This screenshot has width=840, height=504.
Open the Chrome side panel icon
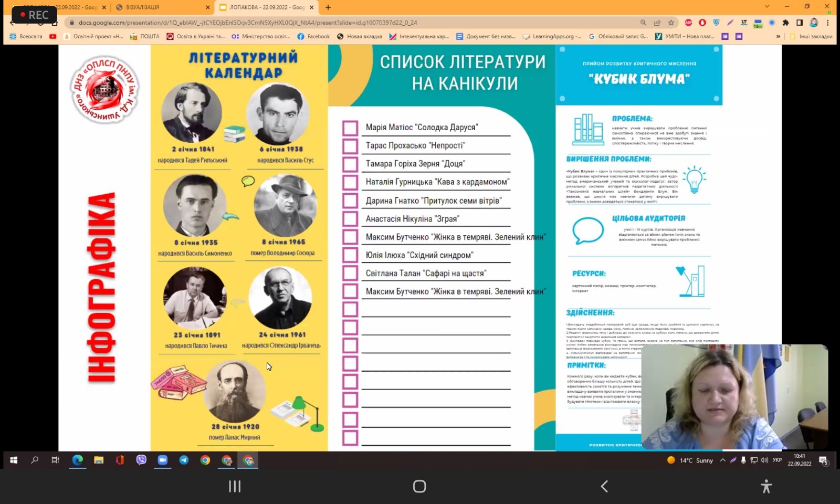800,23
